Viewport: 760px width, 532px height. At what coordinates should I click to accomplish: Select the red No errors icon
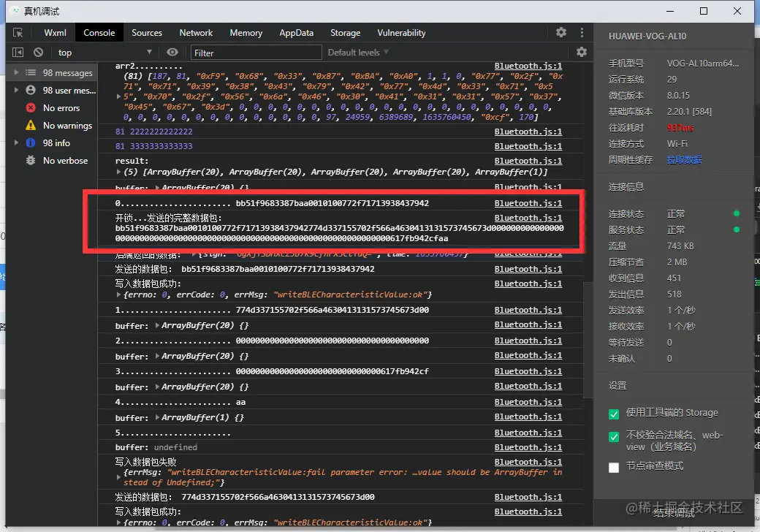click(x=31, y=107)
